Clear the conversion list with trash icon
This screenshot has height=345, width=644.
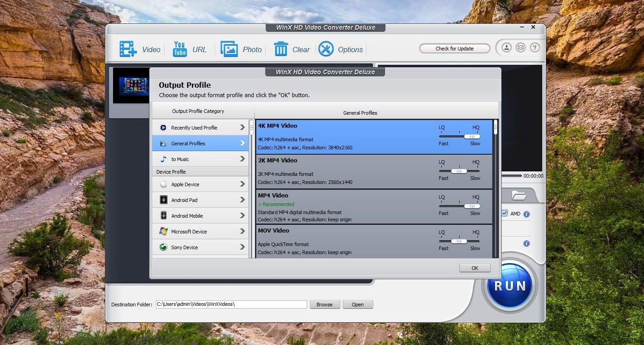pos(281,49)
